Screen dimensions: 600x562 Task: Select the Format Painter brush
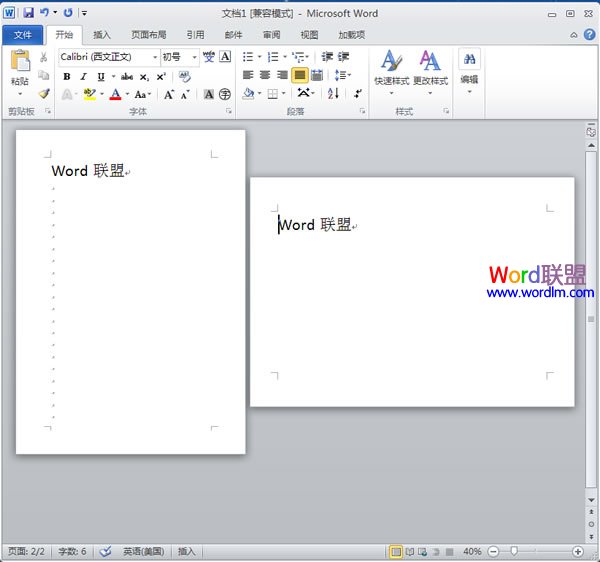[44, 93]
